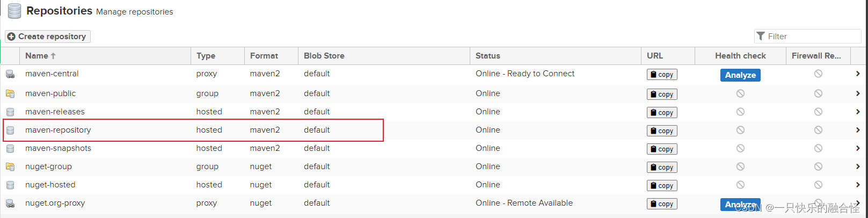This screenshot has height=218, width=868.
Task: Click the Health check column header
Action: [x=740, y=56]
